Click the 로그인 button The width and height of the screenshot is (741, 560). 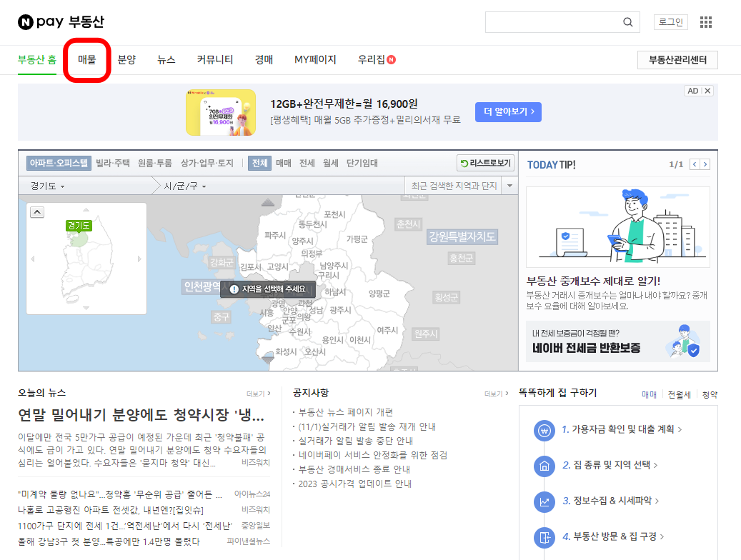tap(671, 22)
